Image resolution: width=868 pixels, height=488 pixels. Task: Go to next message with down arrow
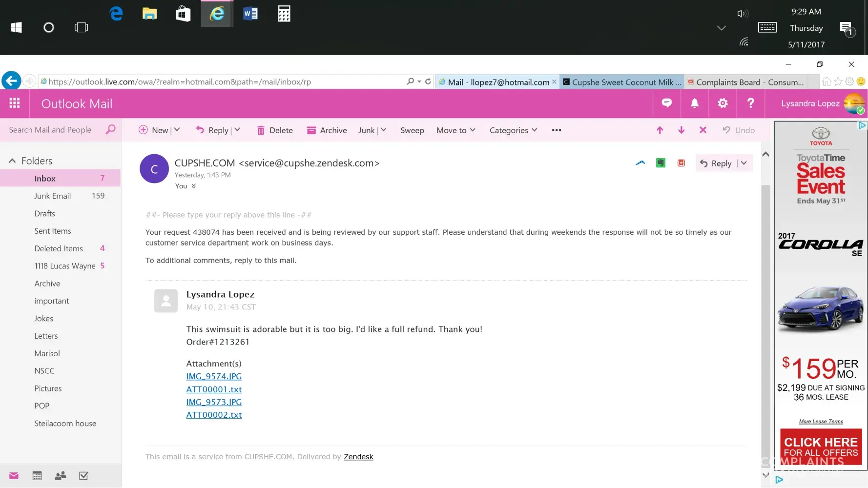[681, 130]
